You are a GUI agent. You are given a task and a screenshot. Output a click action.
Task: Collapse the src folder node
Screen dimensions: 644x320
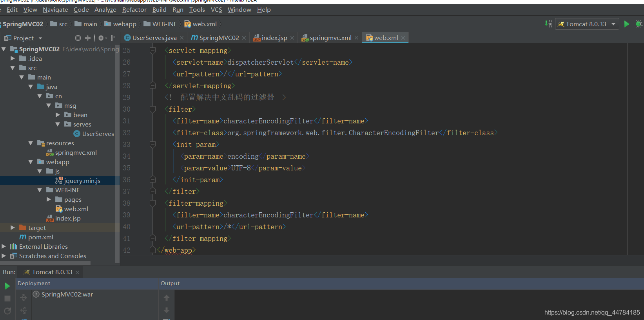click(13, 68)
